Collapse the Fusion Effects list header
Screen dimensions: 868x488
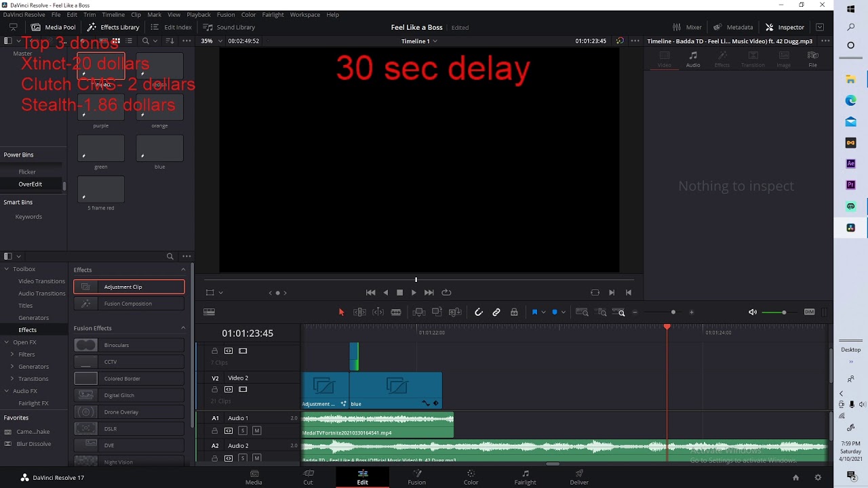[182, 328]
